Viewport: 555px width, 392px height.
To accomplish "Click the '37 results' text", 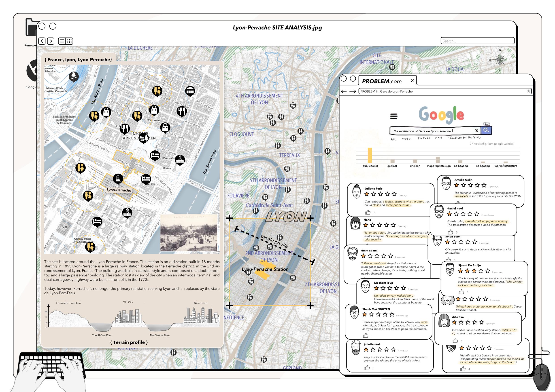I will pyautogui.click(x=492, y=144).
